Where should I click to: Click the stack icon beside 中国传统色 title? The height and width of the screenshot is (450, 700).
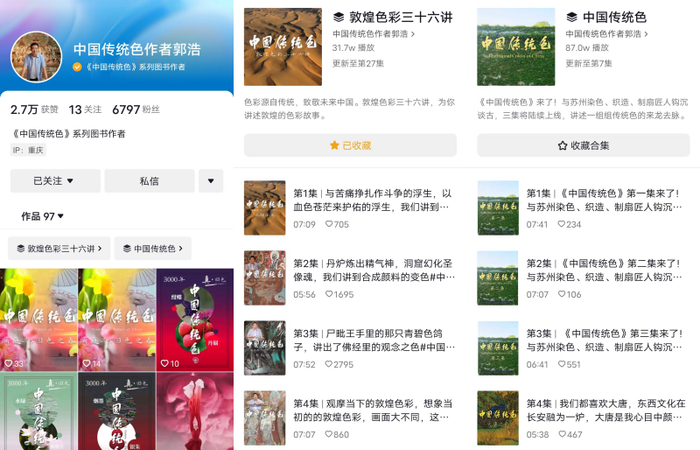tap(572, 17)
